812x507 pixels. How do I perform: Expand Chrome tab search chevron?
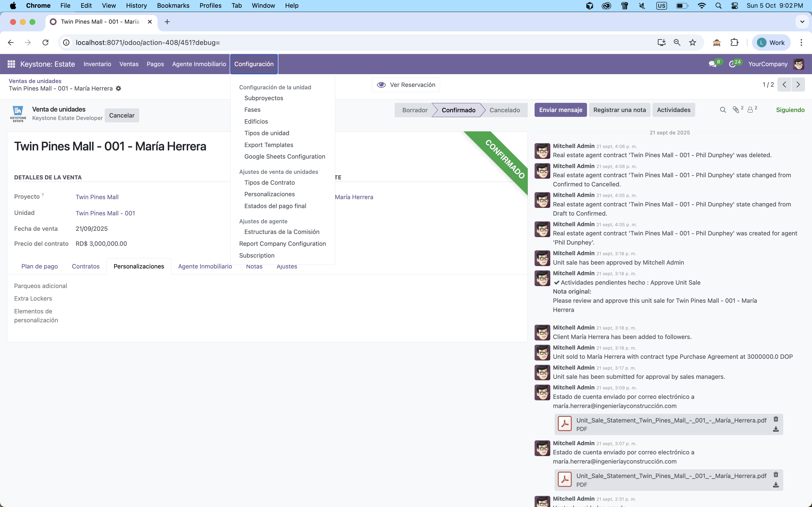(x=802, y=22)
